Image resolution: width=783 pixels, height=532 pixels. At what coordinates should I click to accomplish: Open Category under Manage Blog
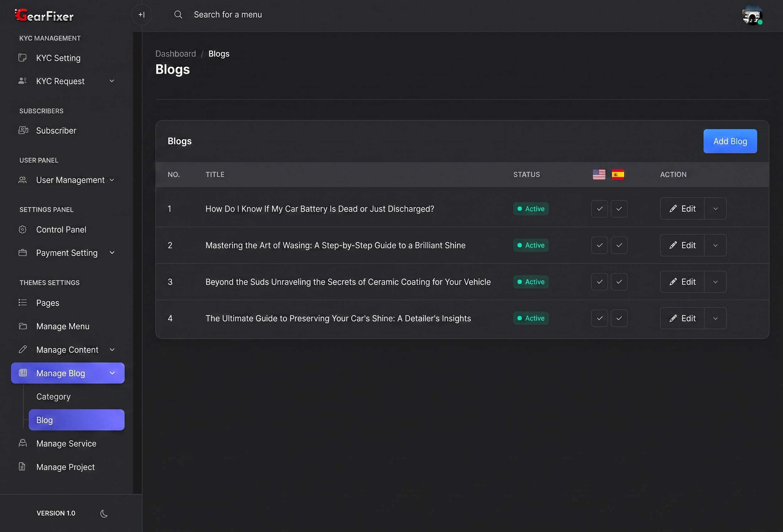tap(53, 396)
